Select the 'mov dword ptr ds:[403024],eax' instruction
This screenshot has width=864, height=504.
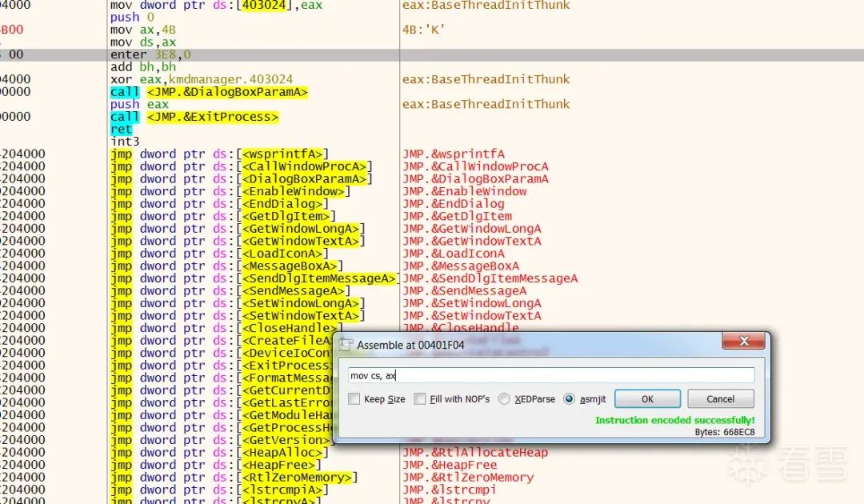point(216,6)
